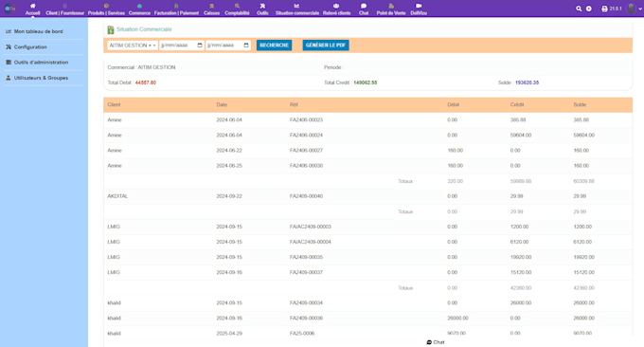The image size is (644, 347).
Task: Click the Client column header
Action: [x=115, y=105]
